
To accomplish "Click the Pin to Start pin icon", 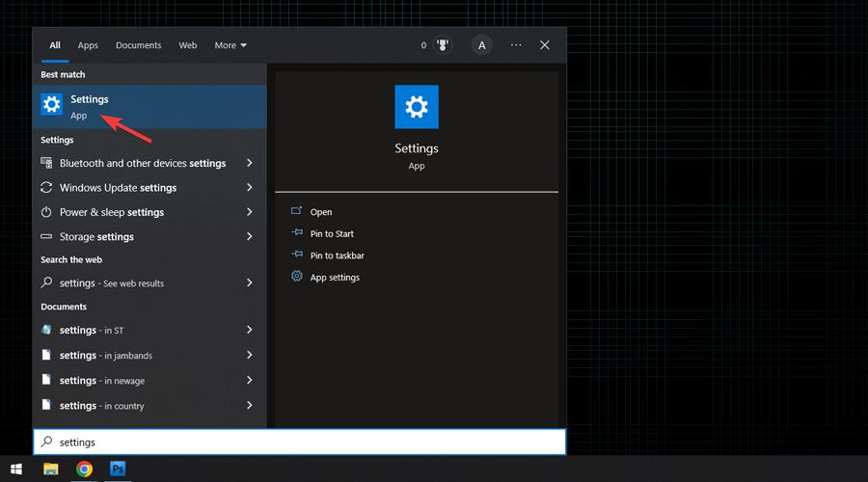I will coord(297,232).
